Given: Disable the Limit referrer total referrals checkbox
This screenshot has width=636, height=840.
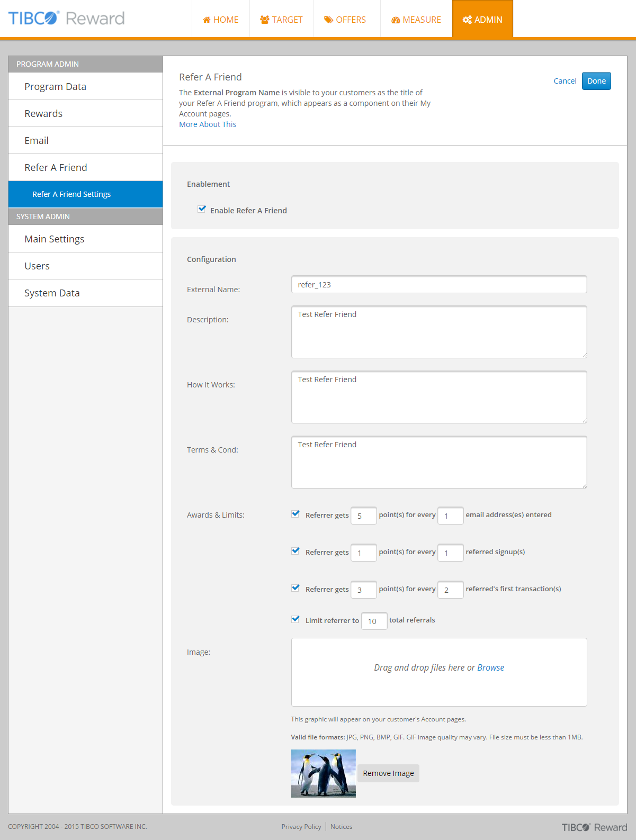Looking at the screenshot, I should [x=295, y=619].
